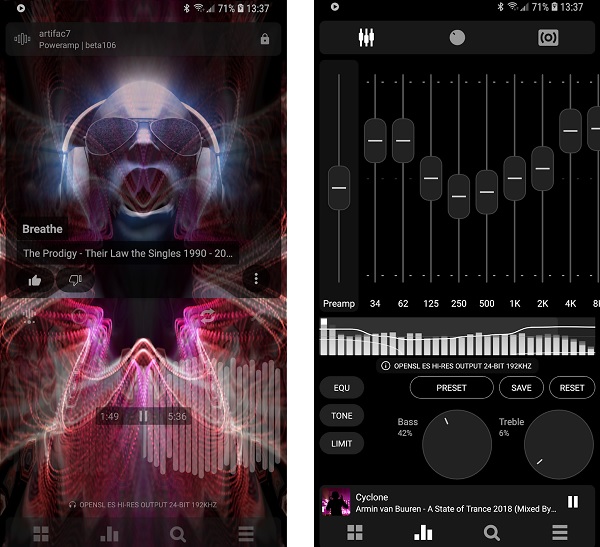Tap the waveform icon beside artifac7
Viewport: 600px width, 547px height.
pyautogui.click(x=22, y=39)
